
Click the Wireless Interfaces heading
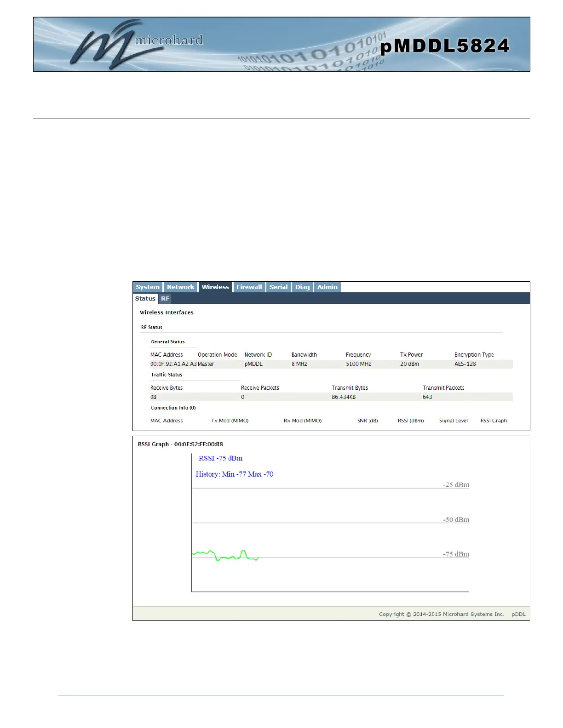[167, 313]
